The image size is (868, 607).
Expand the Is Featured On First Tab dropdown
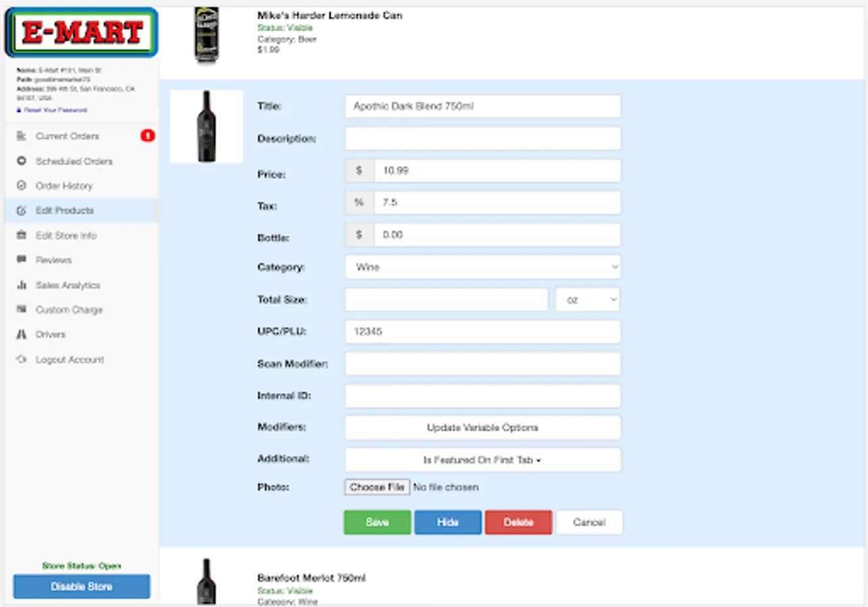483,460
